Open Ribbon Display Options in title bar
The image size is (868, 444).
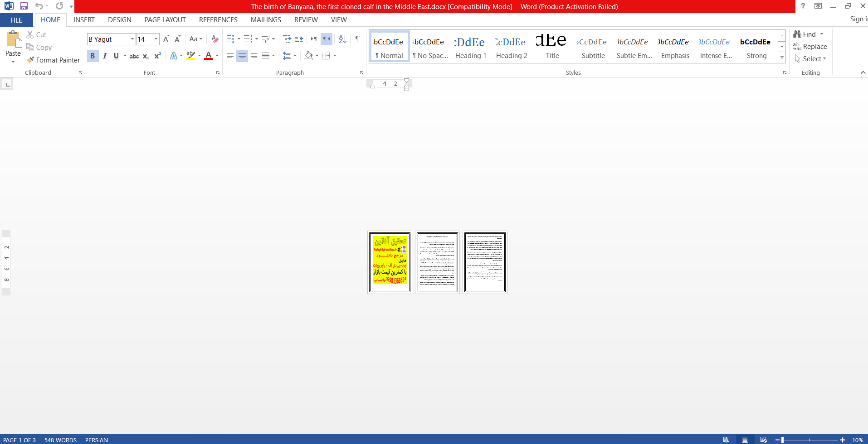click(x=818, y=6)
